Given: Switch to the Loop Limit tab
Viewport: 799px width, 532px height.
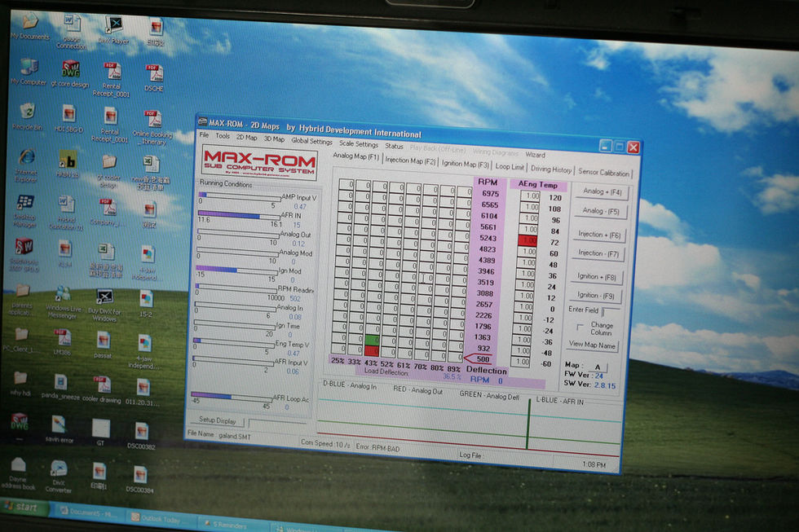Looking at the screenshot, I should [510, 166].
